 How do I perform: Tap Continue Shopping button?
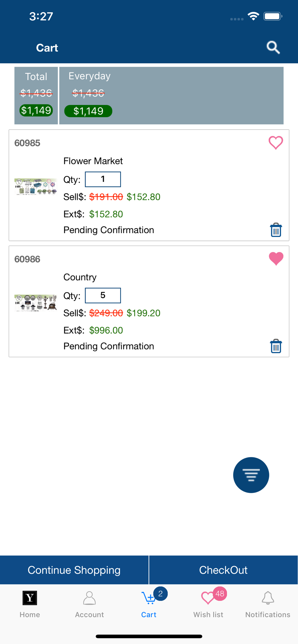(x=74, y=570)
